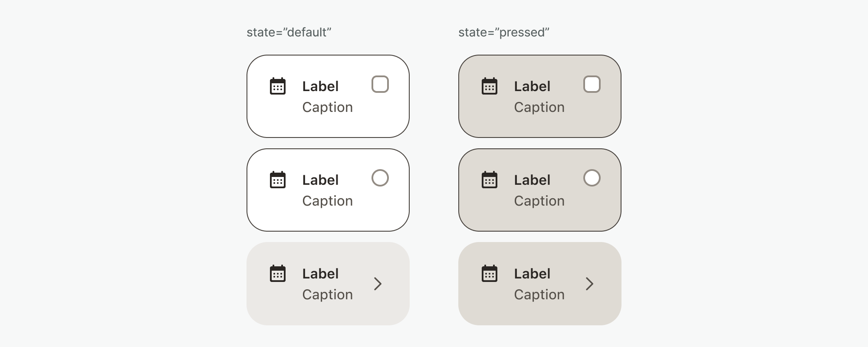
Task: Click Label text in default checkbox card
Action: tap(320, 86)
